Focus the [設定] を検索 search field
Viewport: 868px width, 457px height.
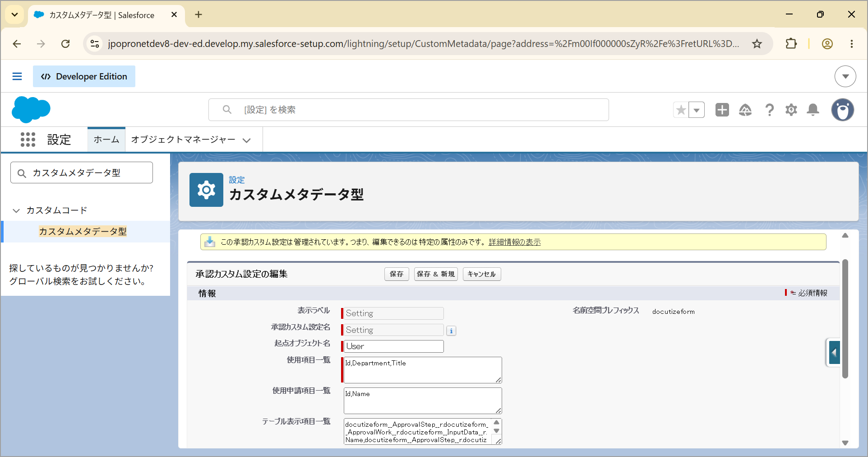(x=409, y=110)
